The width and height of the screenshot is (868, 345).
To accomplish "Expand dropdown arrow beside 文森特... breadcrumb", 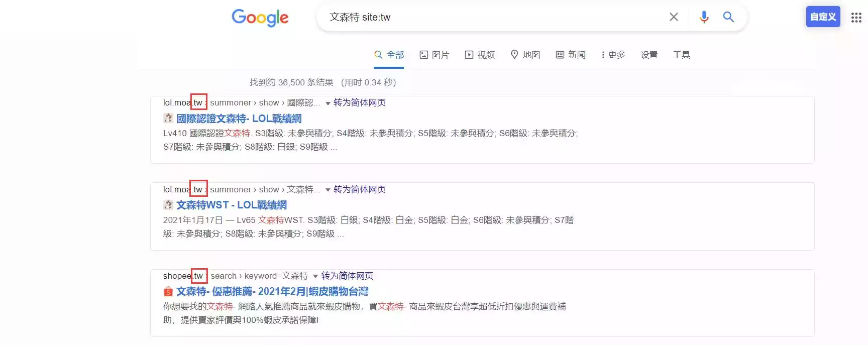I will click(328, 190).
